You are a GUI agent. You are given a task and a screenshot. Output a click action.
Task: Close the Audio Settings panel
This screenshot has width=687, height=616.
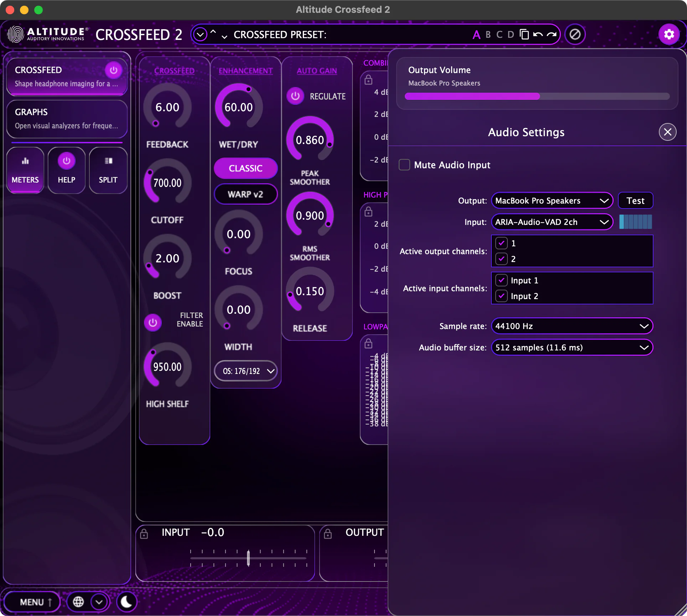pyautogui.click(x=667, y=132)
